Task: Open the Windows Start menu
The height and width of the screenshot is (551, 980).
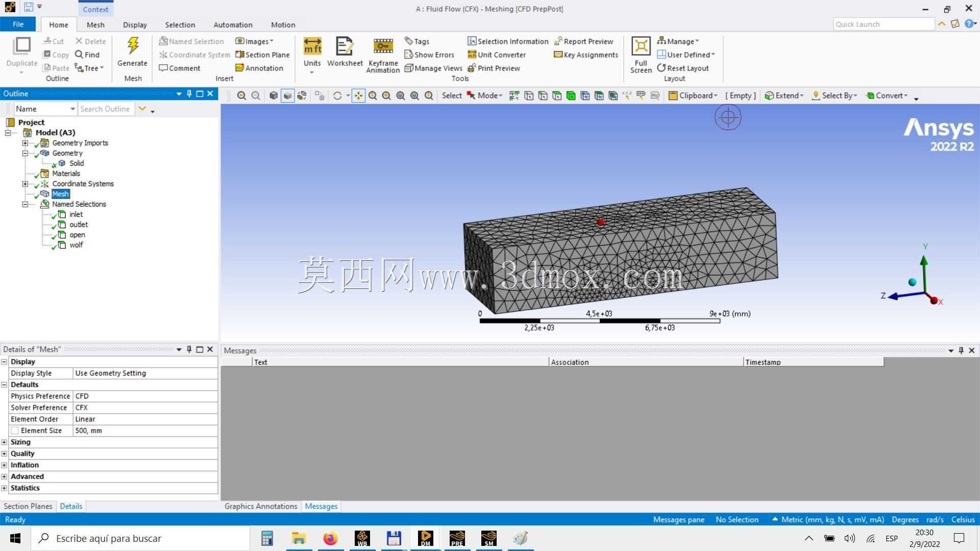Action: tap(15, 538)
